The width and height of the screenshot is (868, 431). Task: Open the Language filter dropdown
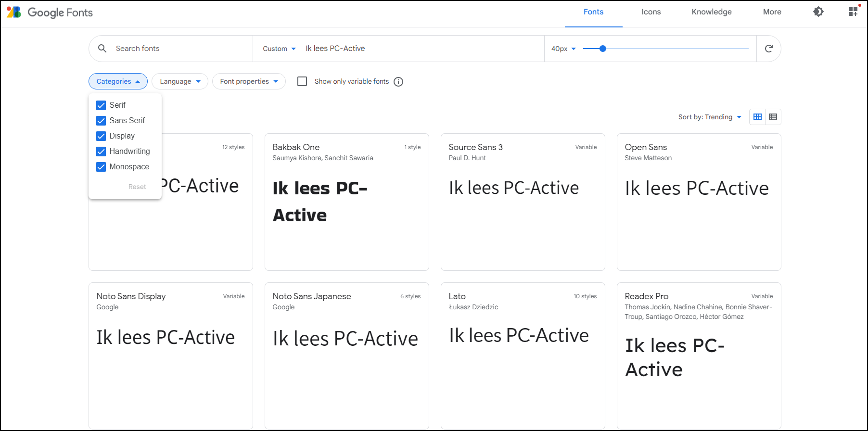(x=180, y=81)
